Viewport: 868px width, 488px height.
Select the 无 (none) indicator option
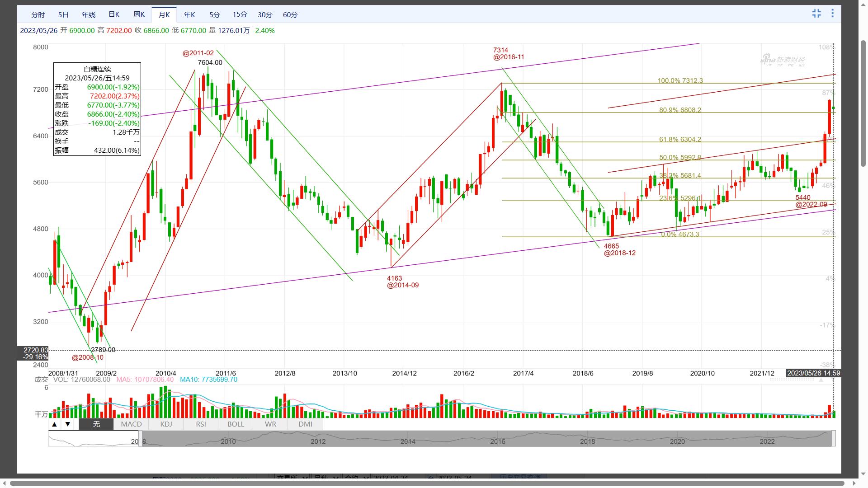point(96,424)
